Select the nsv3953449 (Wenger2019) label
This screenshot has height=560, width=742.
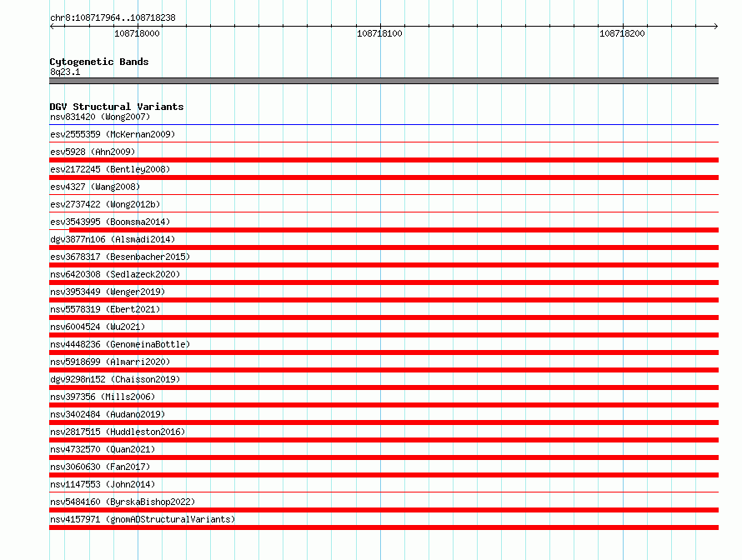click(x=108, y=292)
